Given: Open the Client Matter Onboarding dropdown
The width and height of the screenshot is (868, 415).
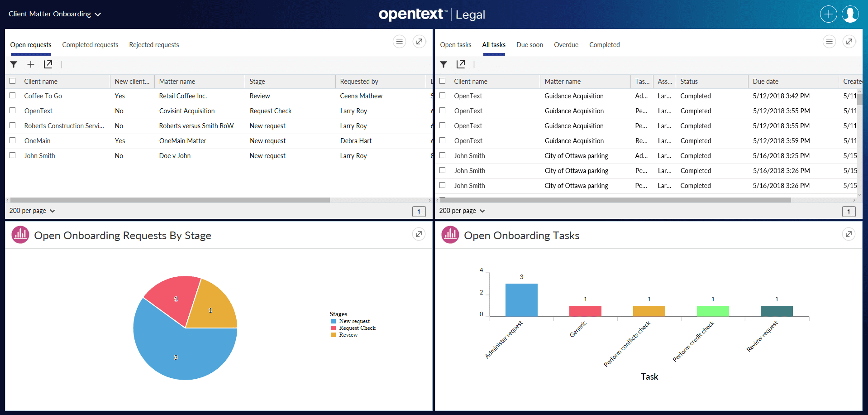Looking at the screenshot, I should coord(54,14).
